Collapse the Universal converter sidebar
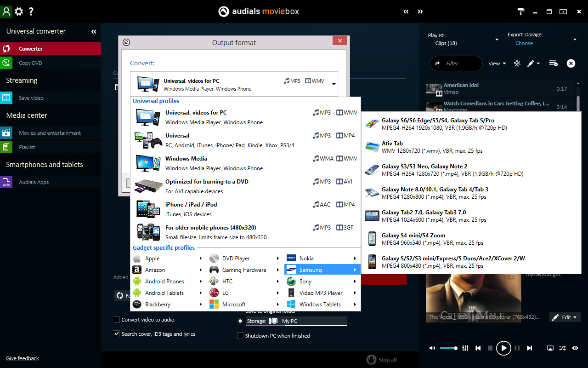Image resolution: width=588 pixels, height=368 pixels. (94, 32)
